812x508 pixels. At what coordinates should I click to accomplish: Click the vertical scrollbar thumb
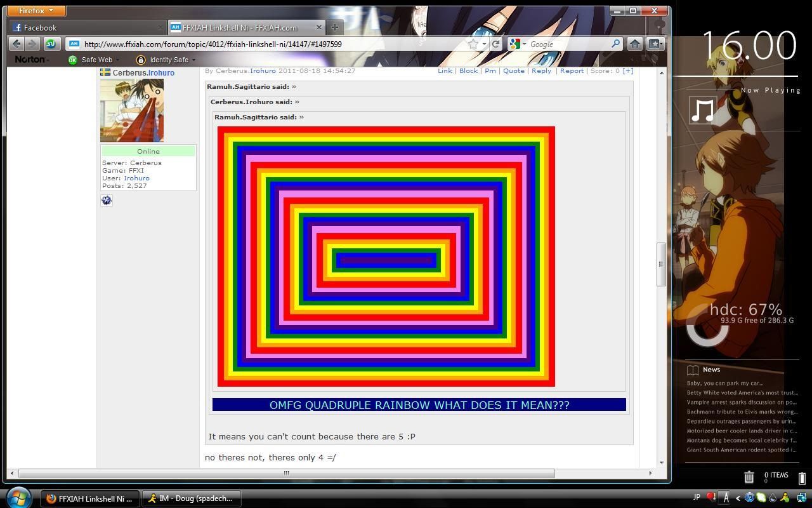pos(660,264)
